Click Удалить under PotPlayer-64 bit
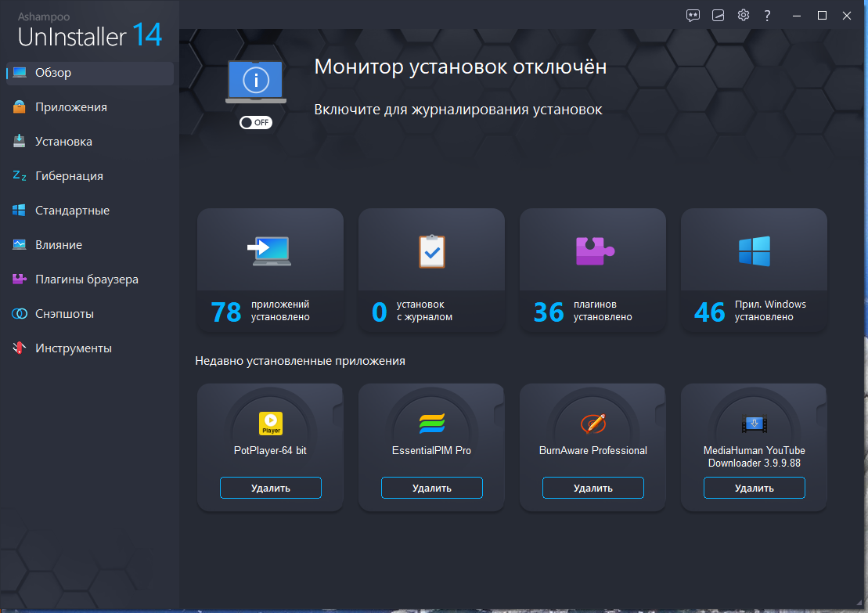Image resolution: width=868 pixels, height=613 pixels. [271, 488]
